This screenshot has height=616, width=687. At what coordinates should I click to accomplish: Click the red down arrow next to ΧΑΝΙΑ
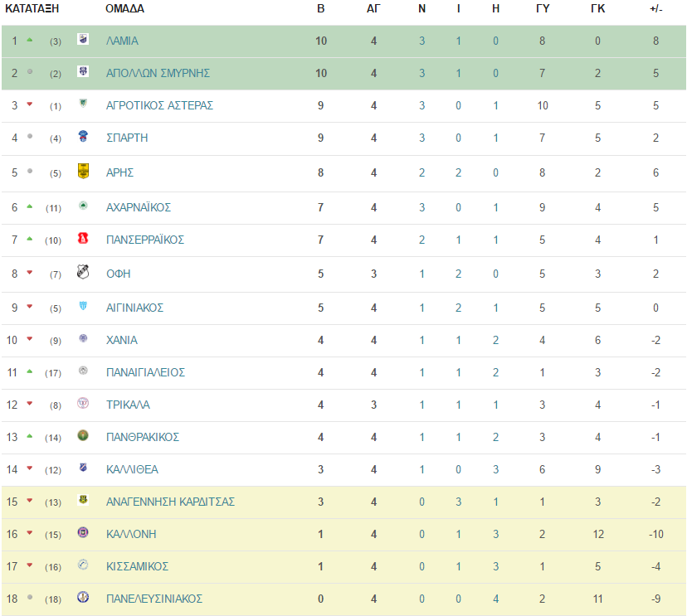(x=30, y=339)
